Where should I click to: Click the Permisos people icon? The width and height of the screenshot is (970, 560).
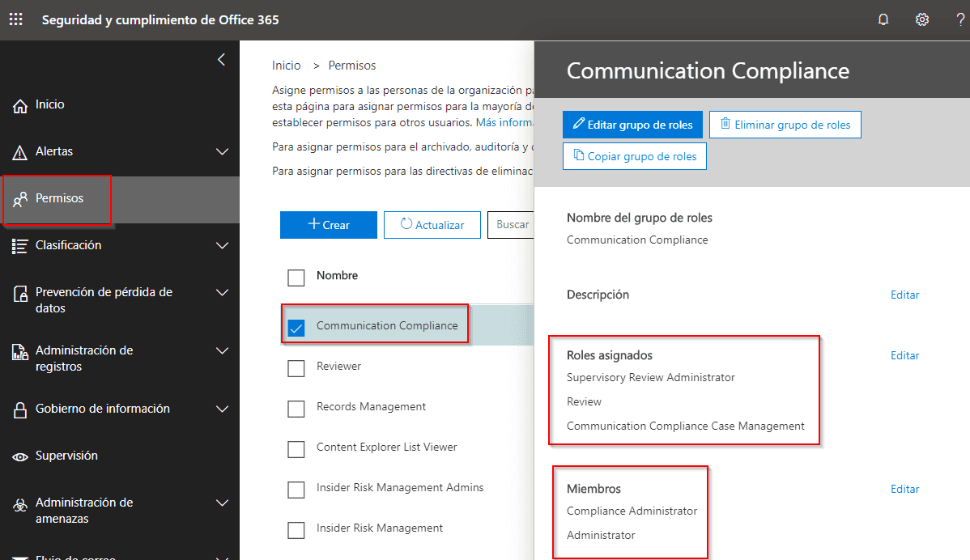tap(19, 199)
